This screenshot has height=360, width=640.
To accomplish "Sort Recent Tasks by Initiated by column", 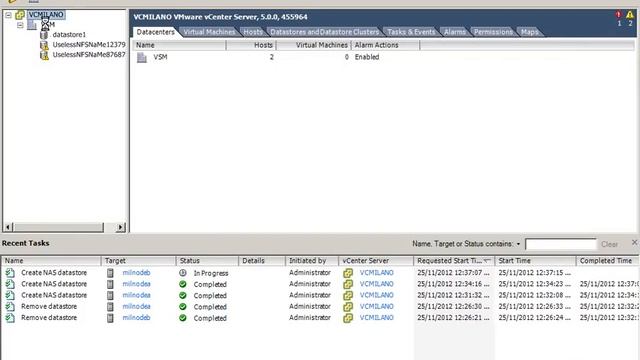I will click(x=312, y=261).
